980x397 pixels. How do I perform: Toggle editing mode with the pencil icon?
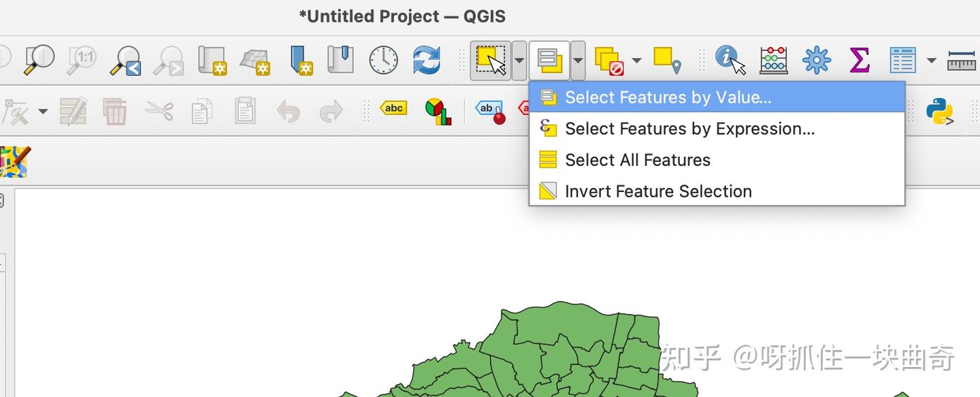click(x=73, y=111)
